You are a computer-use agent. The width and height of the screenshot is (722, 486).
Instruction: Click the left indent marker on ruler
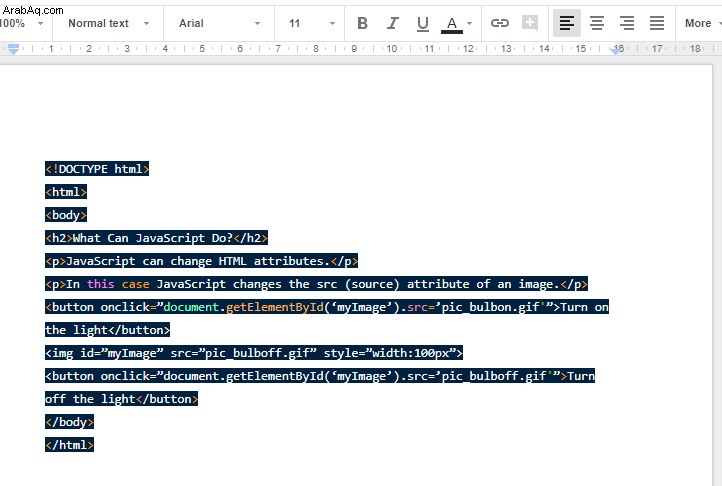coord(13,49)
